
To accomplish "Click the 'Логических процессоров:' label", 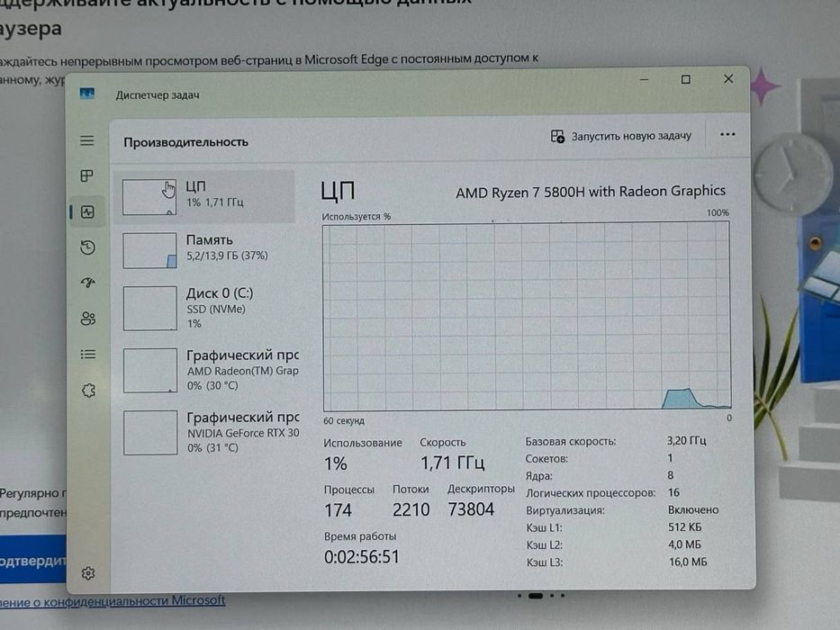I will click(x=591, y=493).
